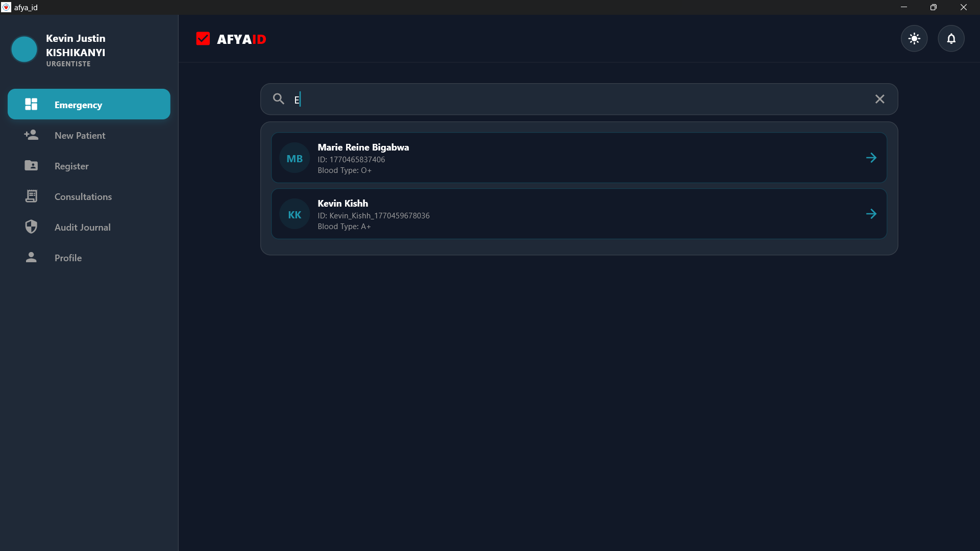Click the Audit Journal shield icon
The height and width of the screenshot is (551, 980).
pos(31,227)
